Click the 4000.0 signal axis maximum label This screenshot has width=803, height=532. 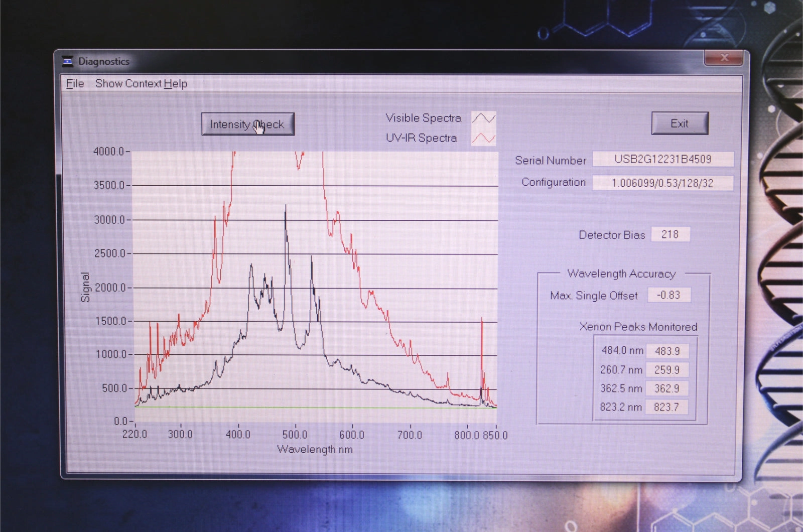click(108, 152)
